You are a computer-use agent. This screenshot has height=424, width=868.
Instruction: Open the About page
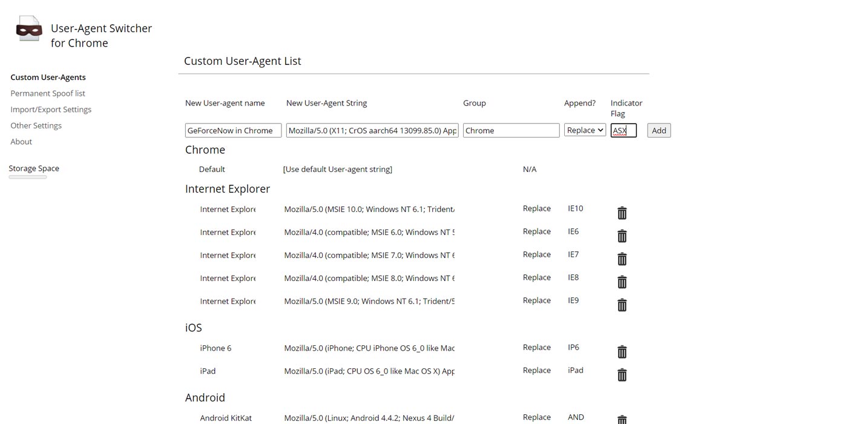pos(21,142)
